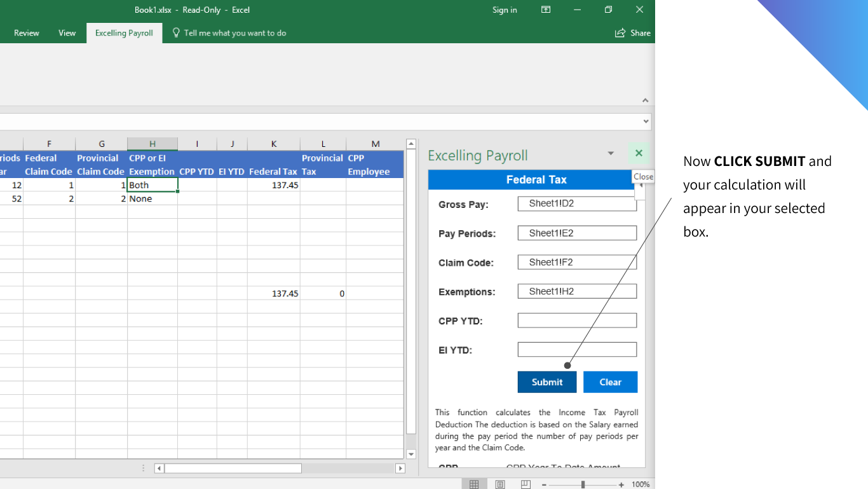
Task: Open Ribbon Display Options in title bar
Action: click(x=545, y=10)
